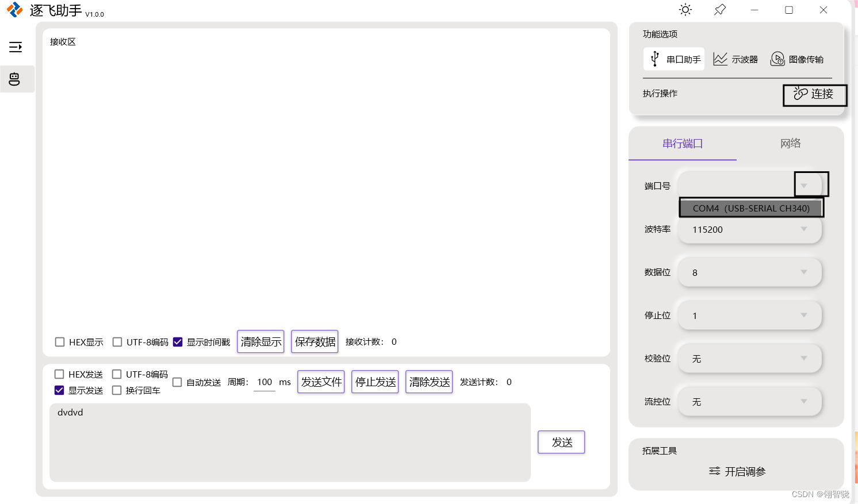Click inside the dvdvd send text area
Screen dimensions: 858x504
pyautogui.click(x=288, y=443)
